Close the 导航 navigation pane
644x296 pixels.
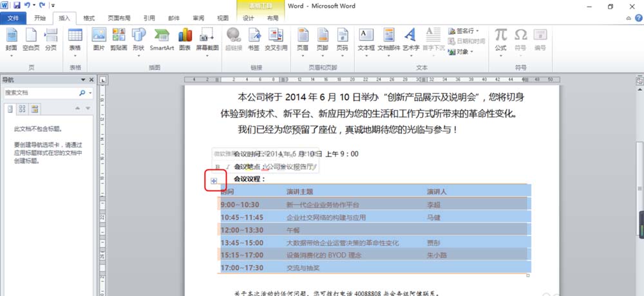click(x=91, y=80)
